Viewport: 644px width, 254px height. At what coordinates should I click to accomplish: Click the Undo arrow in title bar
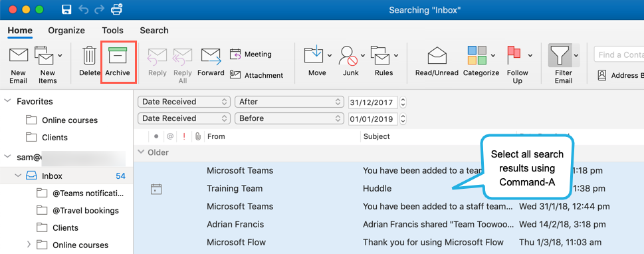coord(83,9)
